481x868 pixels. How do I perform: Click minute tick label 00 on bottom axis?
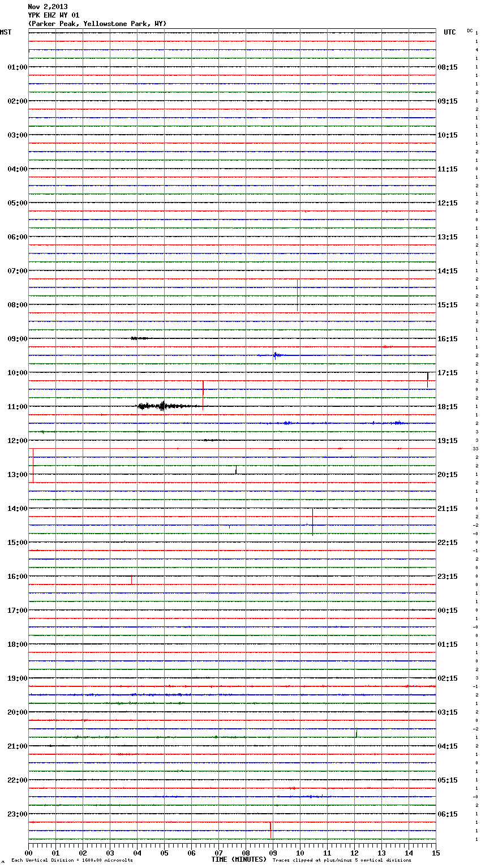coord(28,853)
